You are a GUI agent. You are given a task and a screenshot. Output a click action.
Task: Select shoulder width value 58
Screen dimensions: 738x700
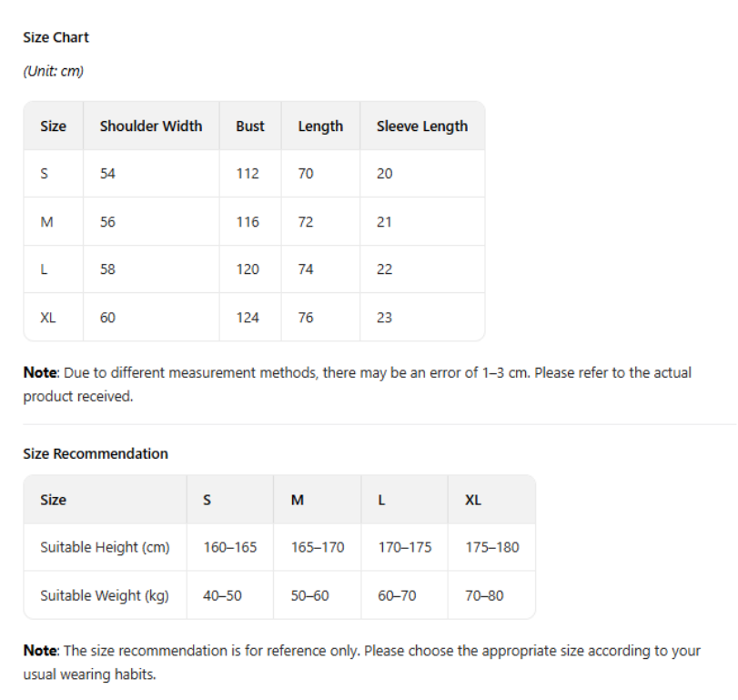pos(107,269)
